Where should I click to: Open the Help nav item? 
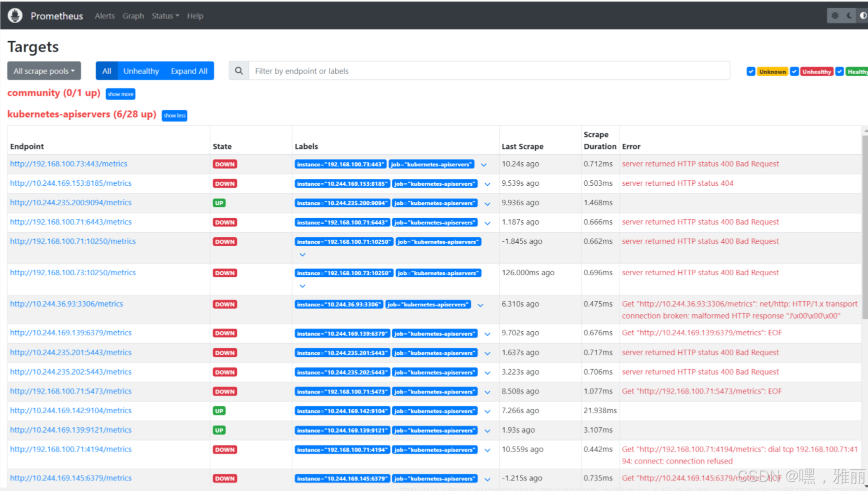click(195, 16)
